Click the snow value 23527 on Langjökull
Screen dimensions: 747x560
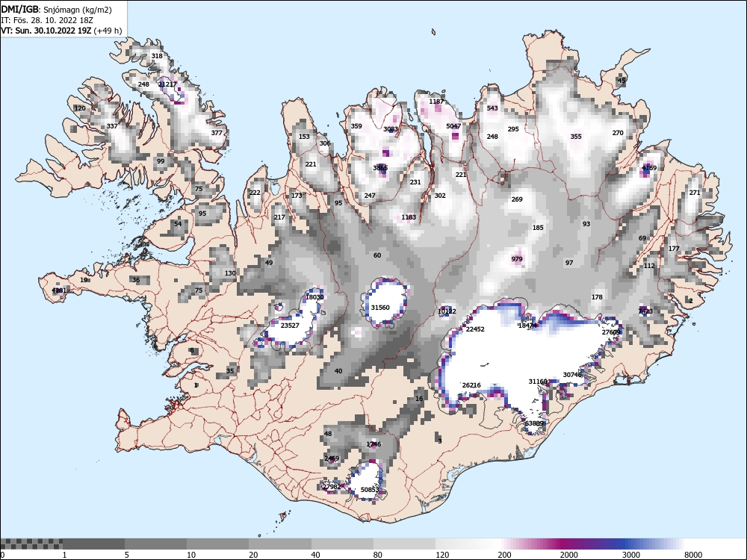pos(290,326)
